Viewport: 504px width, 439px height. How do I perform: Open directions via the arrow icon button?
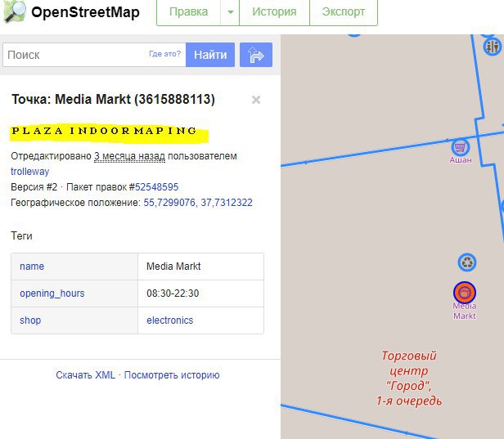pyautogui.click(x=256, y=55)
